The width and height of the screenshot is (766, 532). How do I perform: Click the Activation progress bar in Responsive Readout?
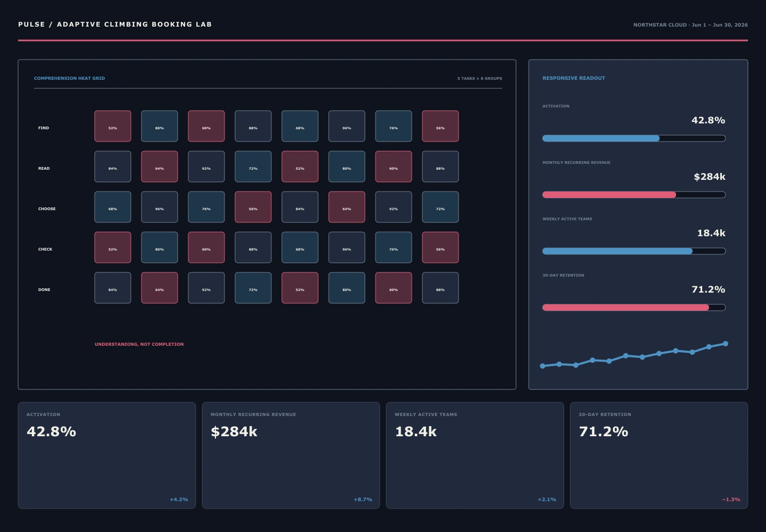[634, 138]
